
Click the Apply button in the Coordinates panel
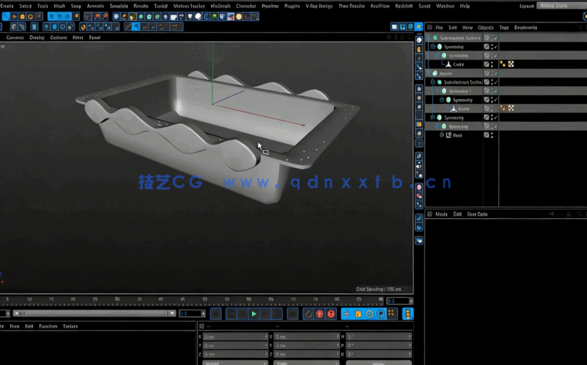point(378,363)
